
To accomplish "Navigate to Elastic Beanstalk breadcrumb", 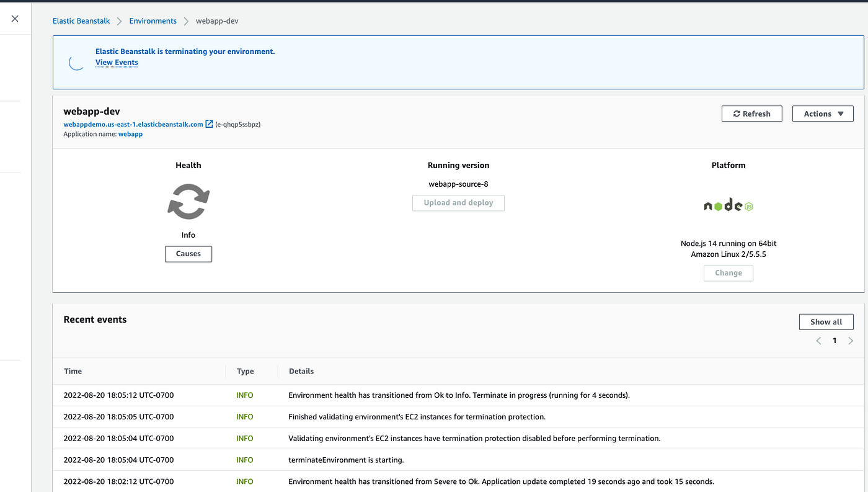I will 81,20.
